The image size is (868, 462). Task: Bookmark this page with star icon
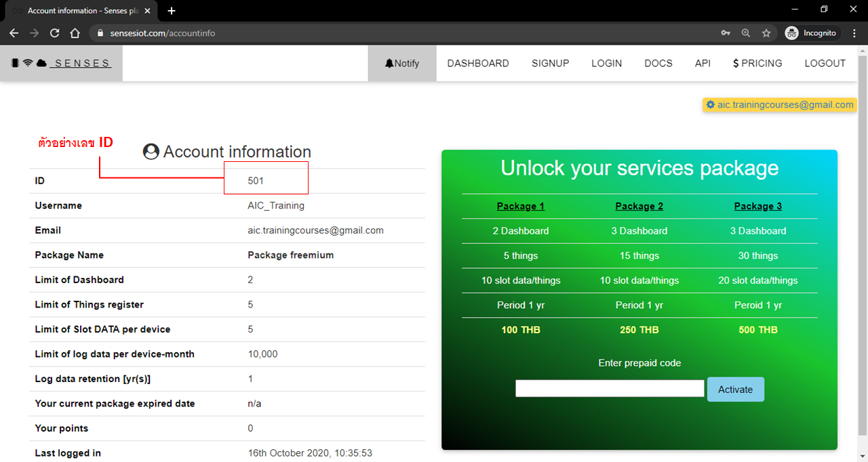pos(766,33)
